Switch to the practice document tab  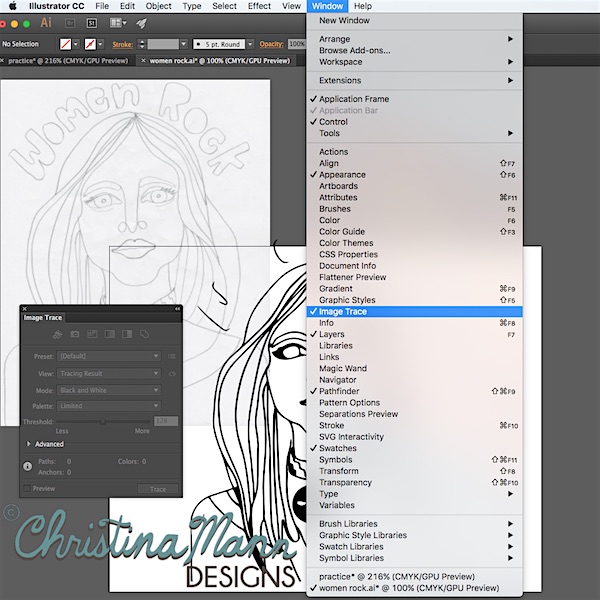click(x=68, y=61)
